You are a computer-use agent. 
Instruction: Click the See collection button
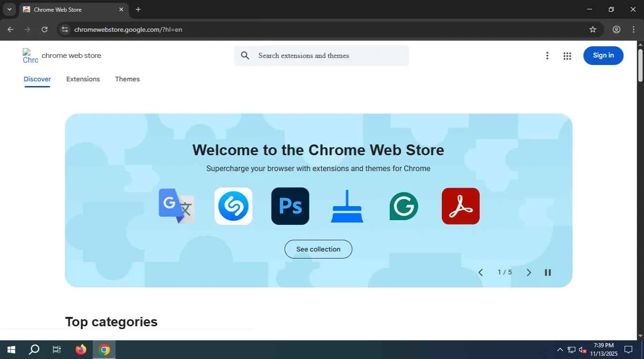[x=318, y=249]
